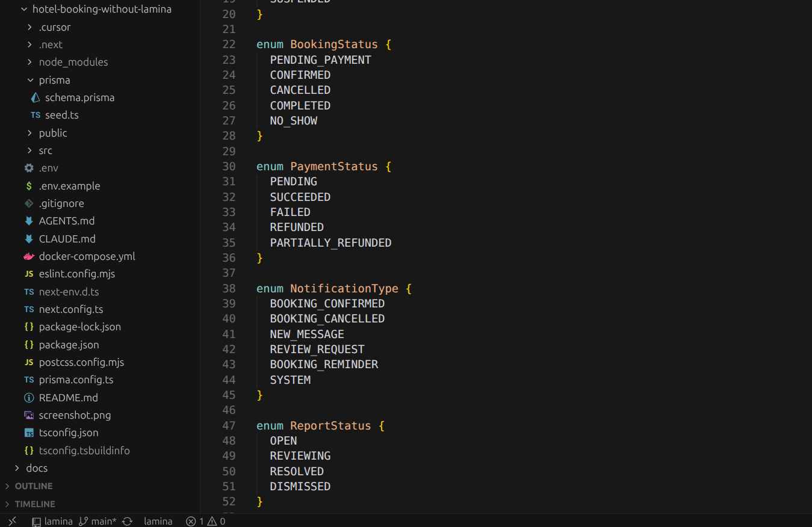The height and width of the screenshot is (527, 812).
Task: Click line number 47 in the gutter
Action: coord(229,425)
